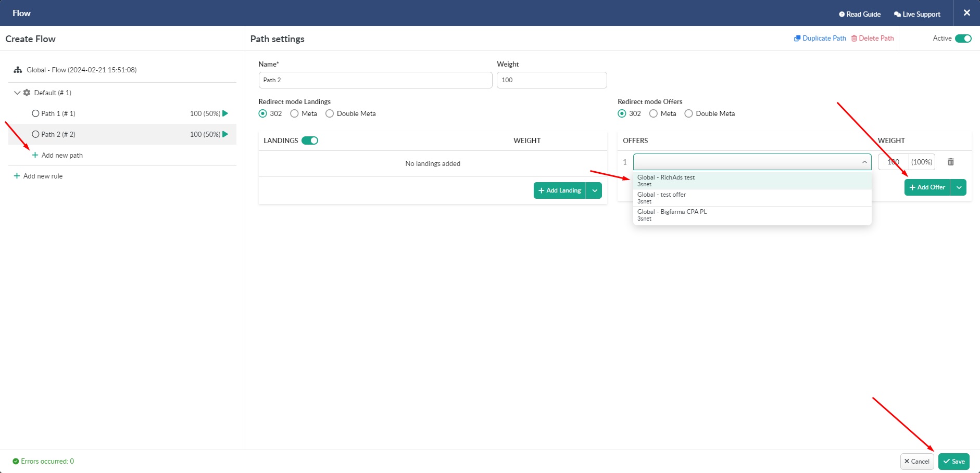Click the (100%) offer weight percentage
980x473 pixels.
[x=922, y=162]
